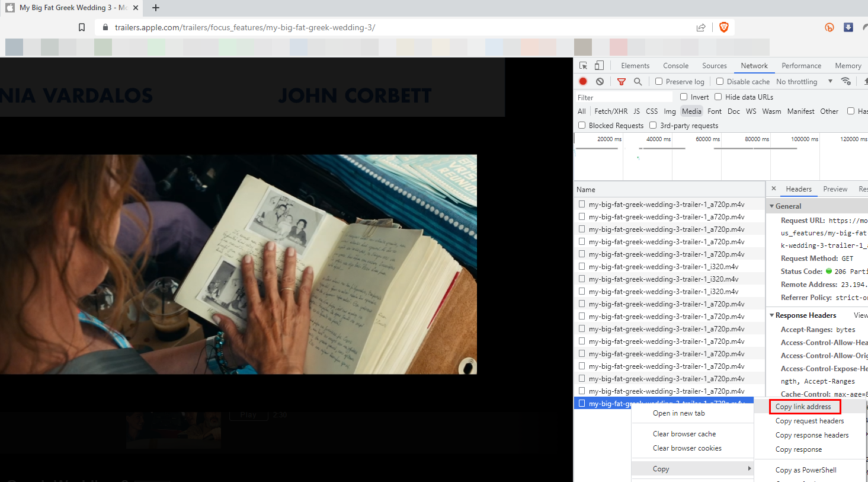Select the Media request filter
This screenshot has width=868, height=482.
691,111
